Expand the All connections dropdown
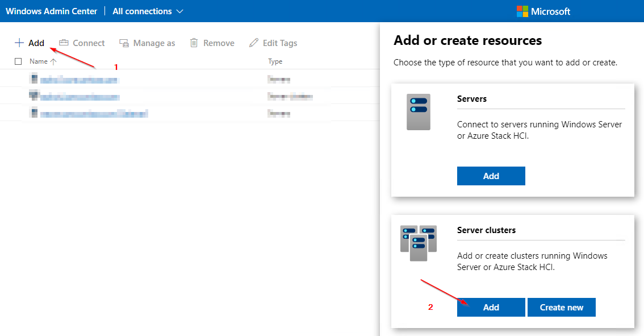644x336 pixels. (x=148, y=11)
